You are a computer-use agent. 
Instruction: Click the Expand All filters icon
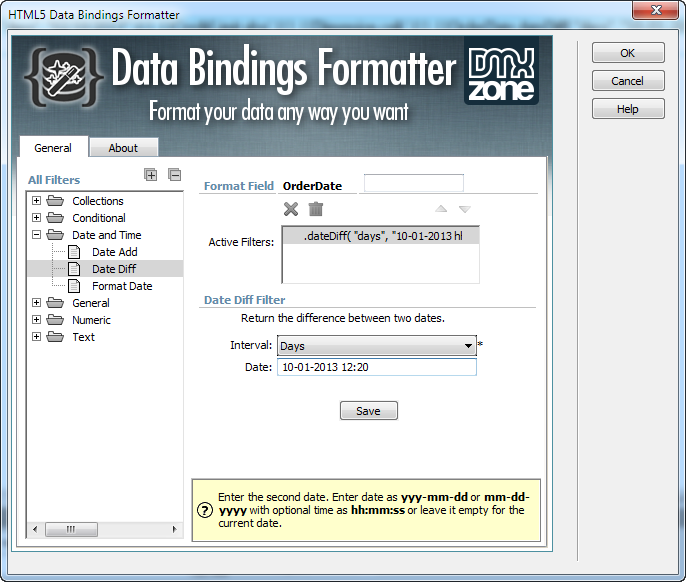click(x=150, y=175)
